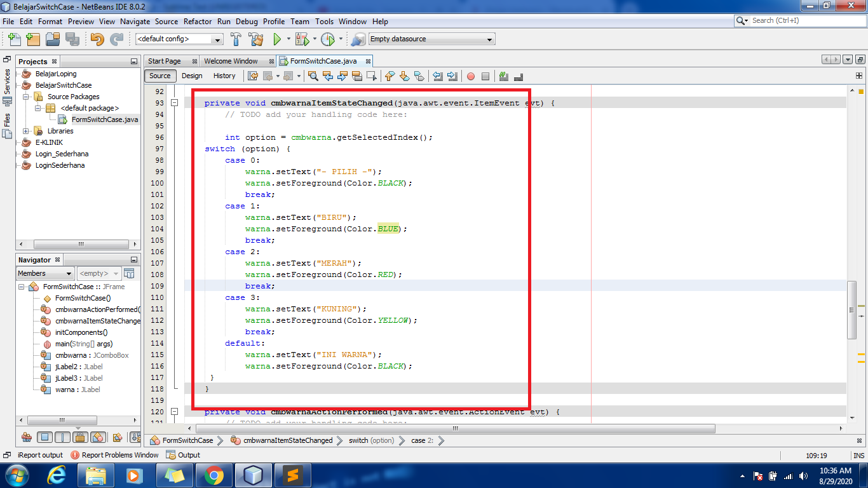Screen dimensions: 868x488
Task: Click cmbwarnaItemStateChanged breadcrumb
Action: point(282,440)
